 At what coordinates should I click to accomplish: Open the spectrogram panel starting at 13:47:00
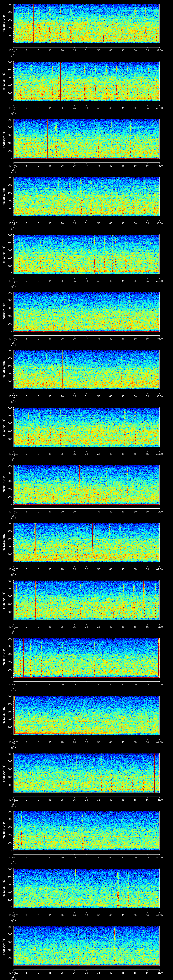point(86,946)
